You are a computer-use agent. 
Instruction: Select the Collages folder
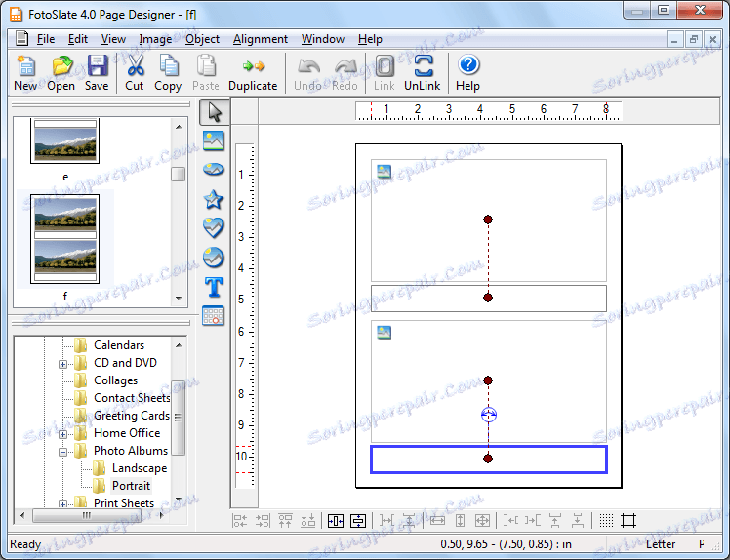[115, 380]
